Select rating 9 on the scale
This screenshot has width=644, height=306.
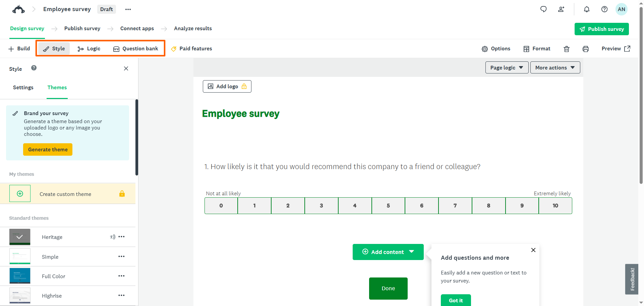tap(522, 206)
